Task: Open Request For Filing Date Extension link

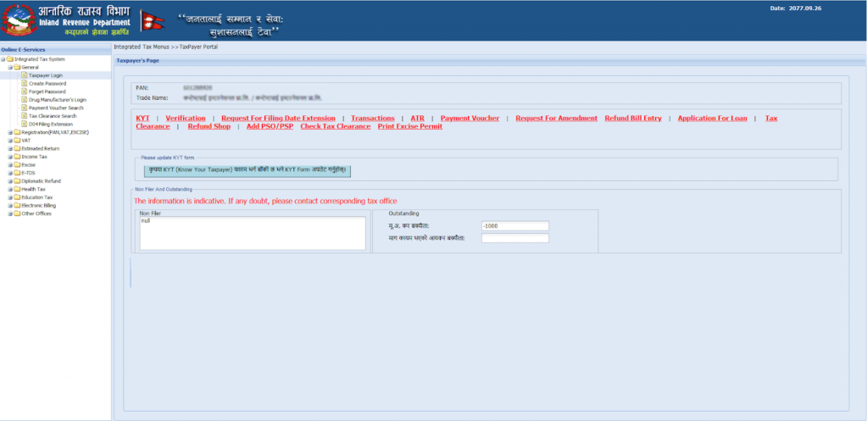Action: 278,118
